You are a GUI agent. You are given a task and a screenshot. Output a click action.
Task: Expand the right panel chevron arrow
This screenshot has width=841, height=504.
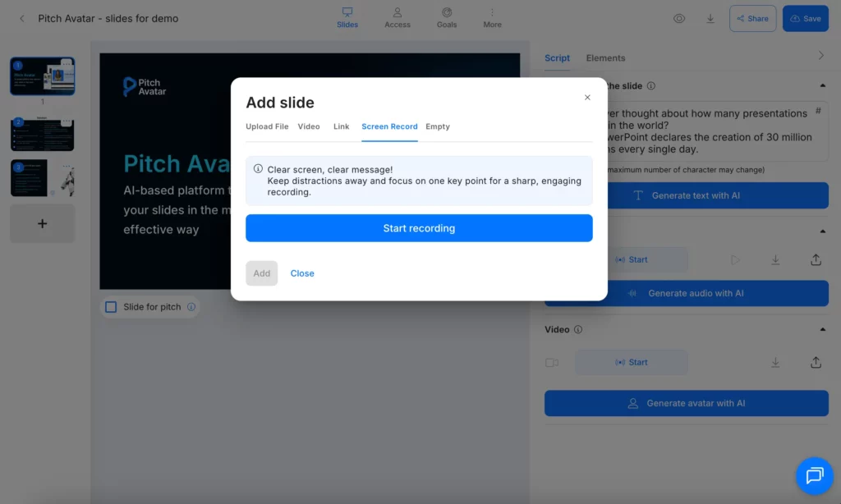point(820,56)
